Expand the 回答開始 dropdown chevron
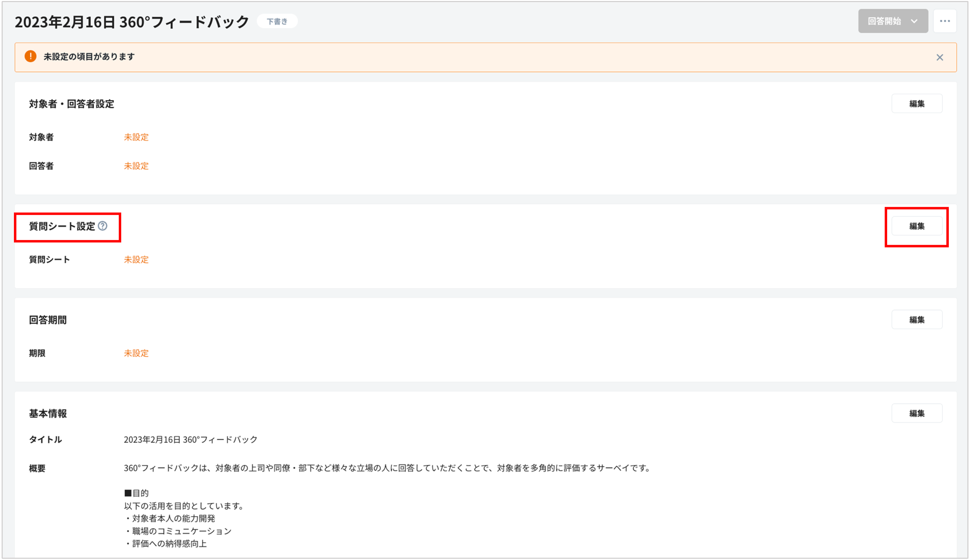 point(914,21)
